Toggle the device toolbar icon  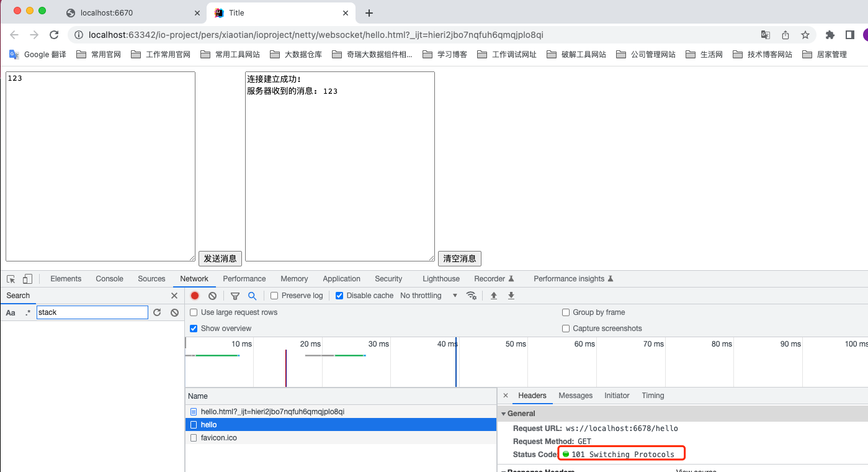[x=27, y=279]
